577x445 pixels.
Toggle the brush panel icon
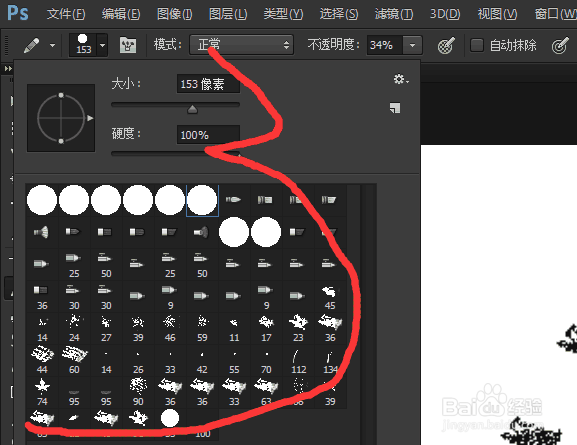pos(128,46)
